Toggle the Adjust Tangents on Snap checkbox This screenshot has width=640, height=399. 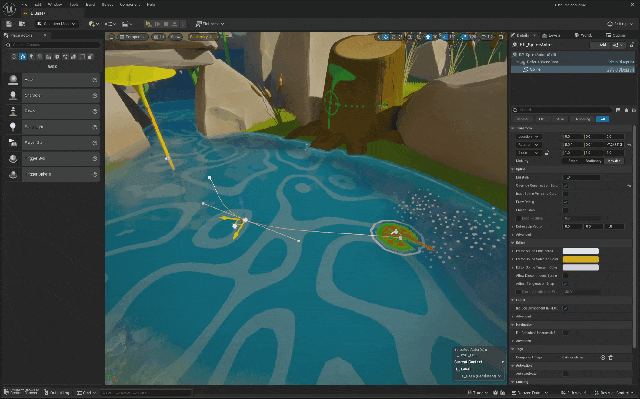click(x=566, y=284)
